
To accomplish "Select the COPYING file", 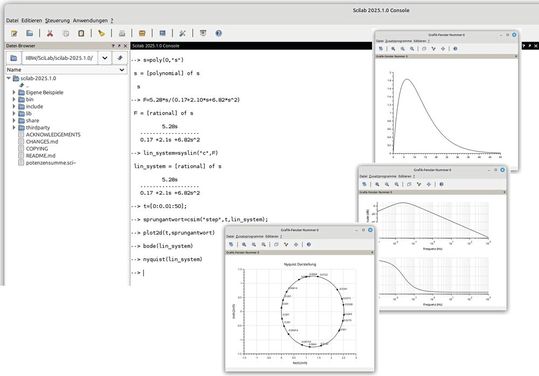I will [x=37, y=149].
